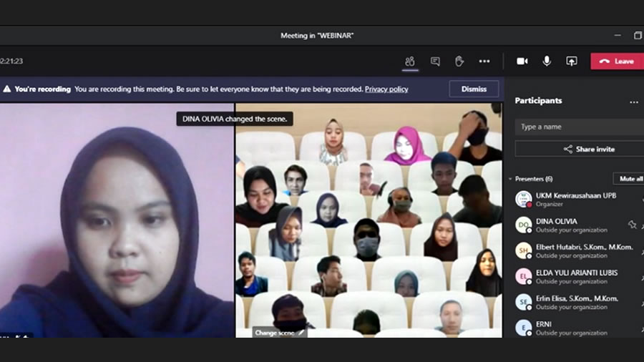Dismiss the recording notification banner
This screenshot has width=644, height=362.
point(474,89)
